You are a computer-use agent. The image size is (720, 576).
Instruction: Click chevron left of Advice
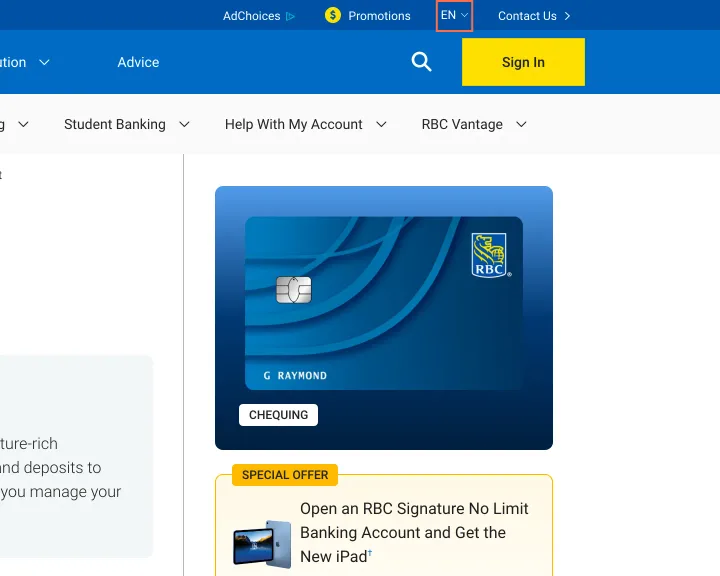point(44,62)
